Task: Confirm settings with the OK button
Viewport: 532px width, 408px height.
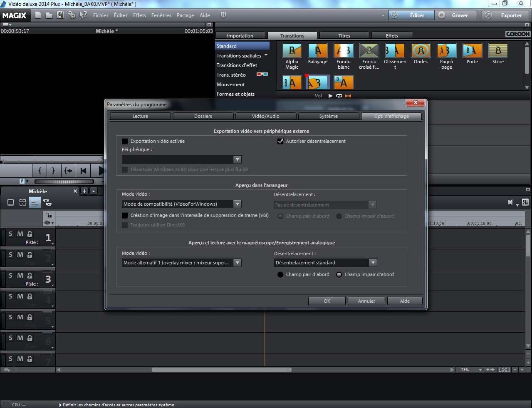Action: (x=327, y=301)
